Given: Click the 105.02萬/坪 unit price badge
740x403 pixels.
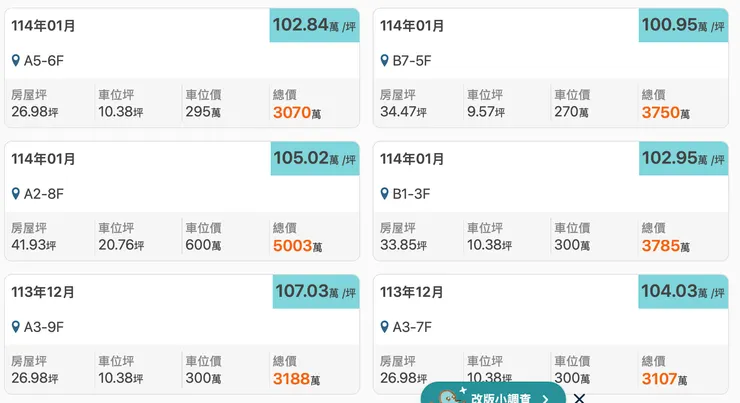Looking at the screenshot, I should [314, 158].
